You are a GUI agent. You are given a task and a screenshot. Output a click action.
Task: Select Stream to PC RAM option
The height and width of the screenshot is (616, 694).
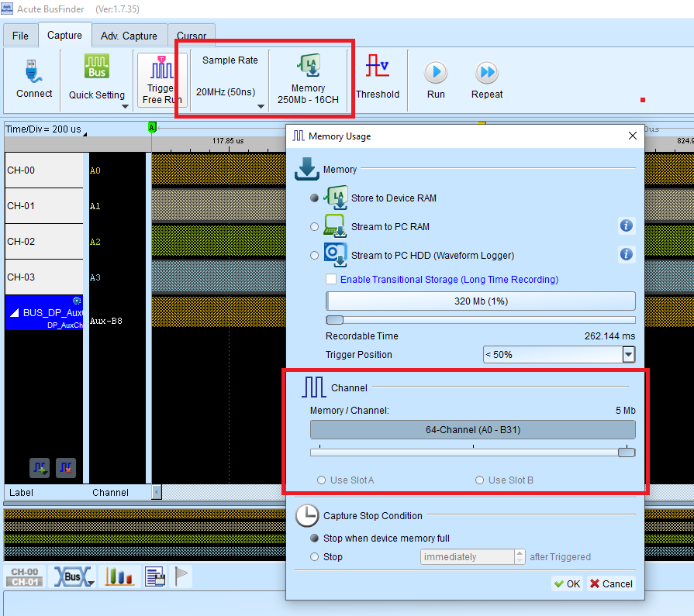coord(314,227)
